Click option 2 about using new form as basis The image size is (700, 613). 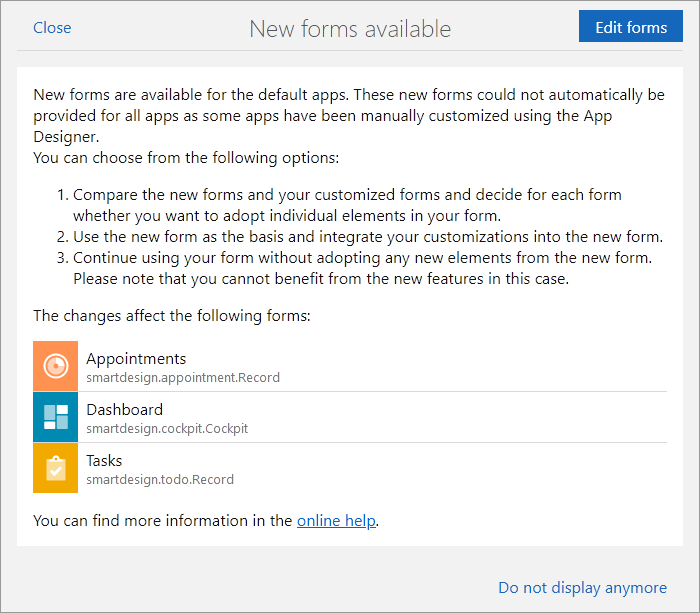pos(366,236)
